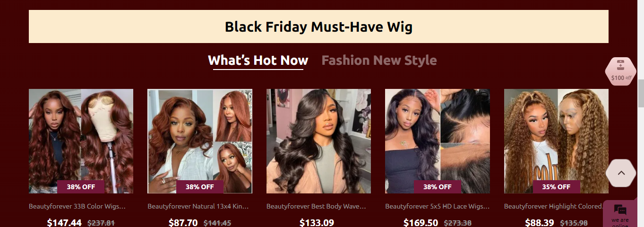644x227 pixels.
Task: Click Beautyforever Natural 13x4 title link
Action: point(198,206)
